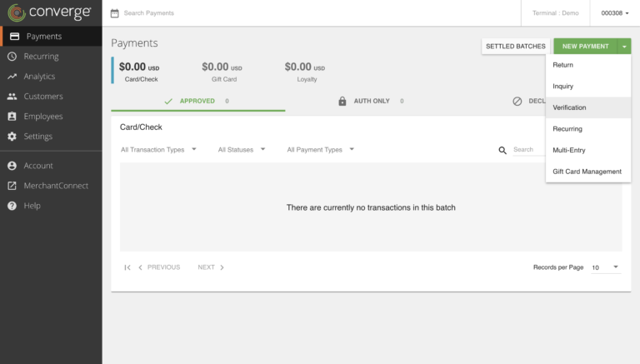The height and width of the screenshot is (364, 640).
Task: Expand the All Transaction Types filter
Action: coord(158,150)
